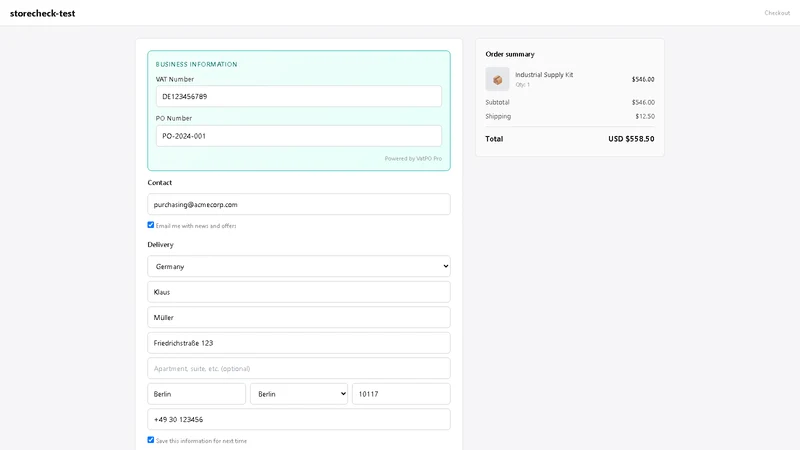Click the Industrial Supply Kit product thumbnail
Viewport: 800px width, 450px height.
pos(497,79)
